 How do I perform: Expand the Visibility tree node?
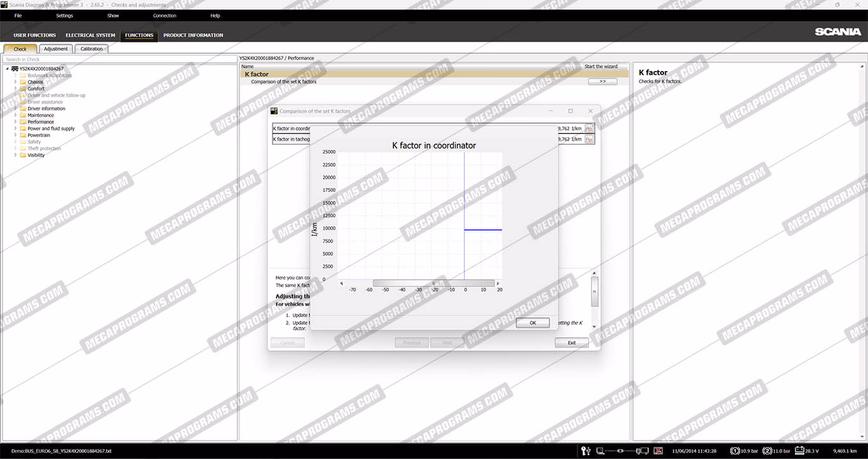point(16,155)
